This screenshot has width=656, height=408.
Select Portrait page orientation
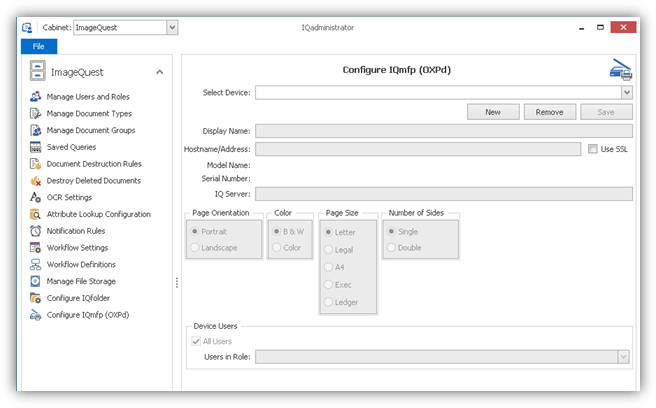pos(195,231)
